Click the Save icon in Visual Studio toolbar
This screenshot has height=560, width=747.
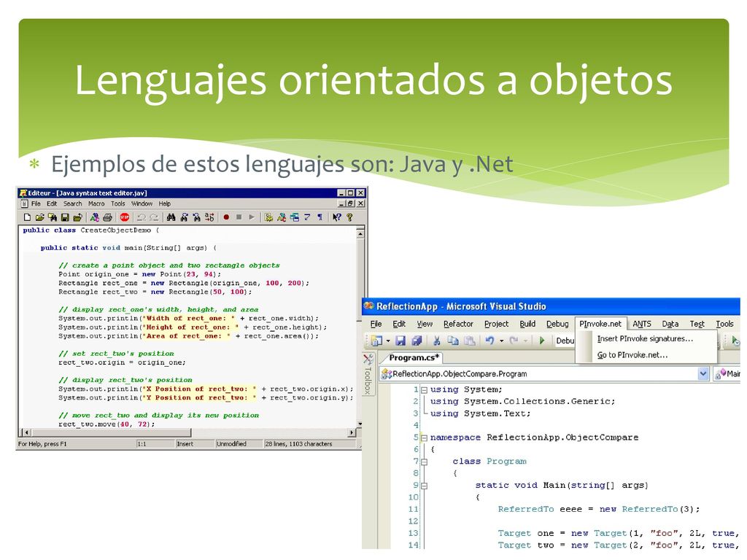(x=400, y=341)
